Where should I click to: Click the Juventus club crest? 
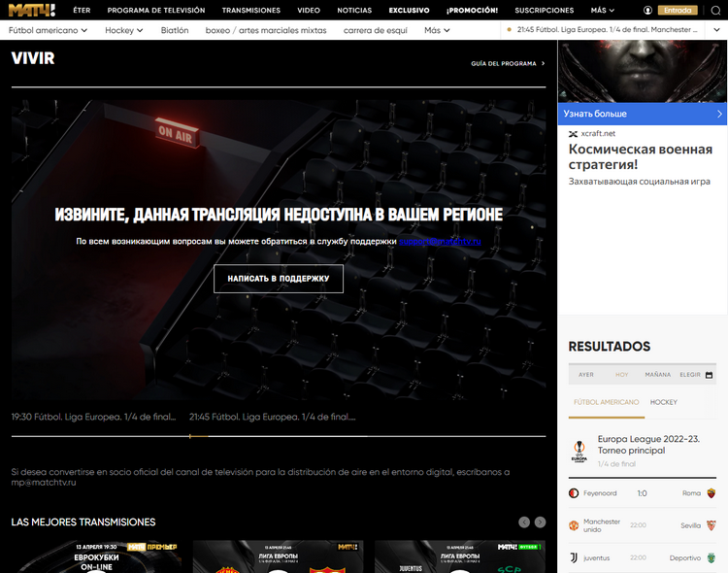point(574,557)
